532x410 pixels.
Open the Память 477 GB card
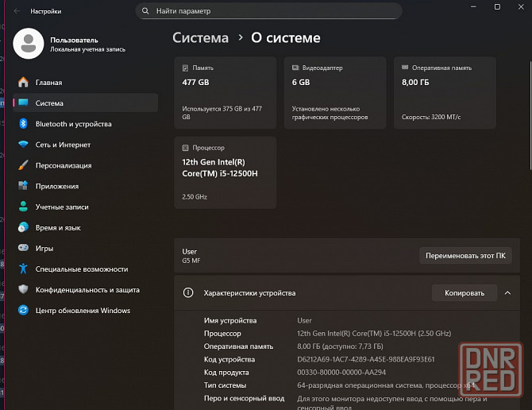point(226,93)
